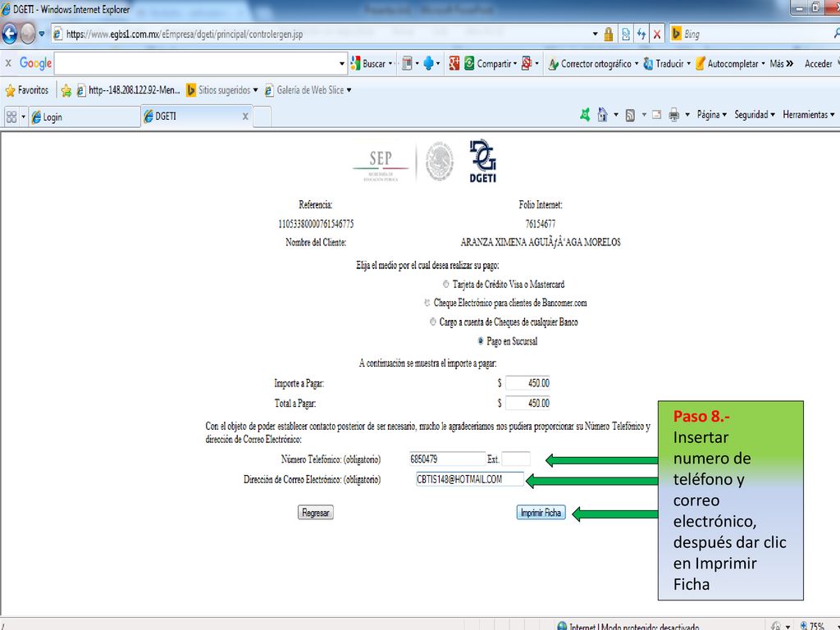Viewport: 840px width, 630px height.
Task: Open the Buscar button dropdown arrow
Action: click(x=390, y=64)
